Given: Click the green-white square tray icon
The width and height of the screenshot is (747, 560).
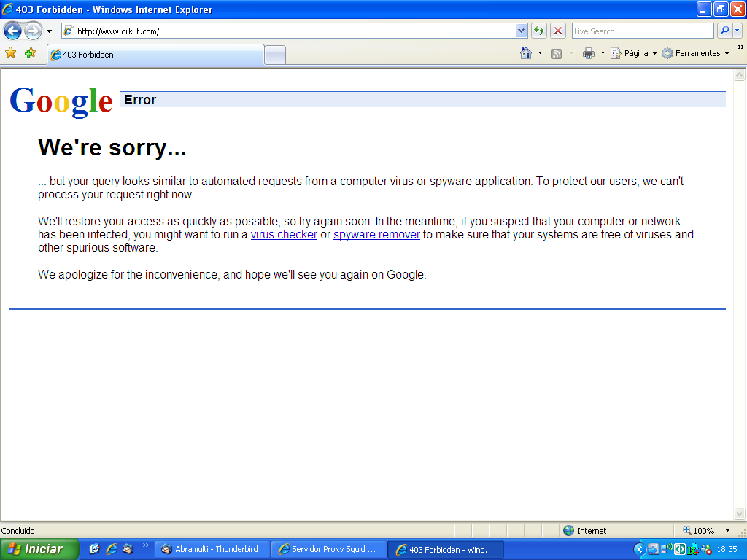Looking at the screenshot, I should pos(679,550).
